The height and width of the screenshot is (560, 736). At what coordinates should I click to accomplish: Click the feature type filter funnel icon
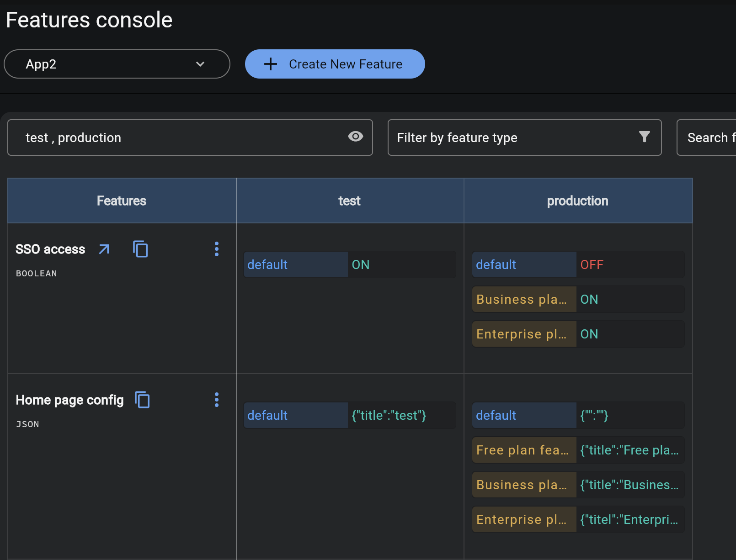(645, 137)
